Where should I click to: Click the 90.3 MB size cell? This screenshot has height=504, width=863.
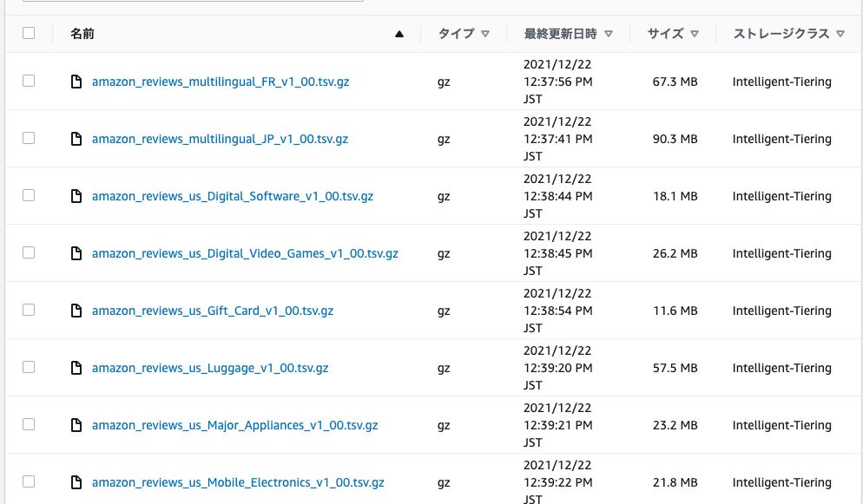[x=675, y=139]
